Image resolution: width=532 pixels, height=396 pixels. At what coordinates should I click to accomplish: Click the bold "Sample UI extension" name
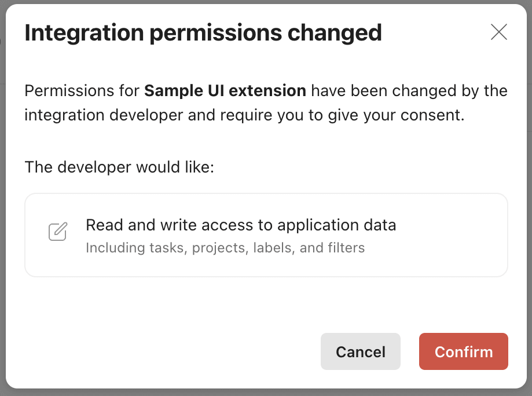(x=225, y=91)
